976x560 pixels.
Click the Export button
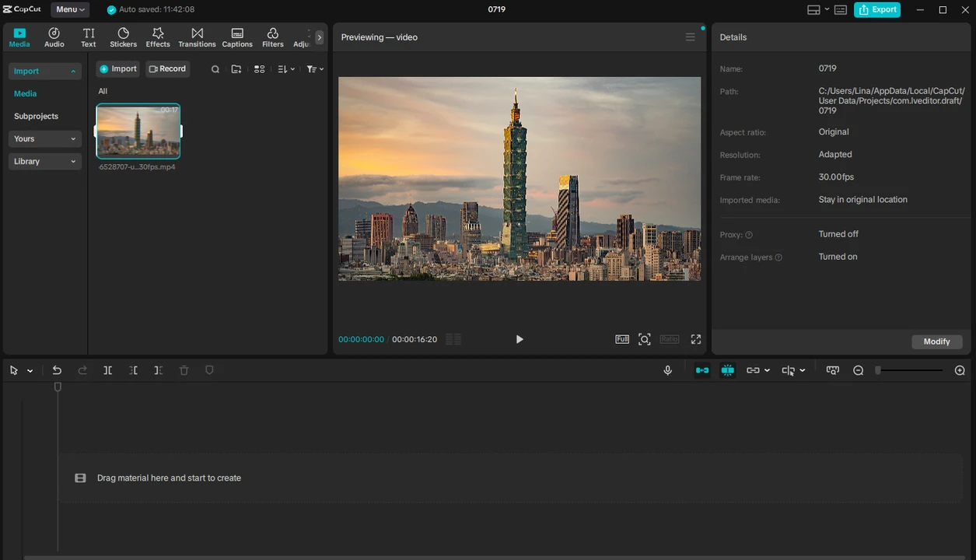877,9
